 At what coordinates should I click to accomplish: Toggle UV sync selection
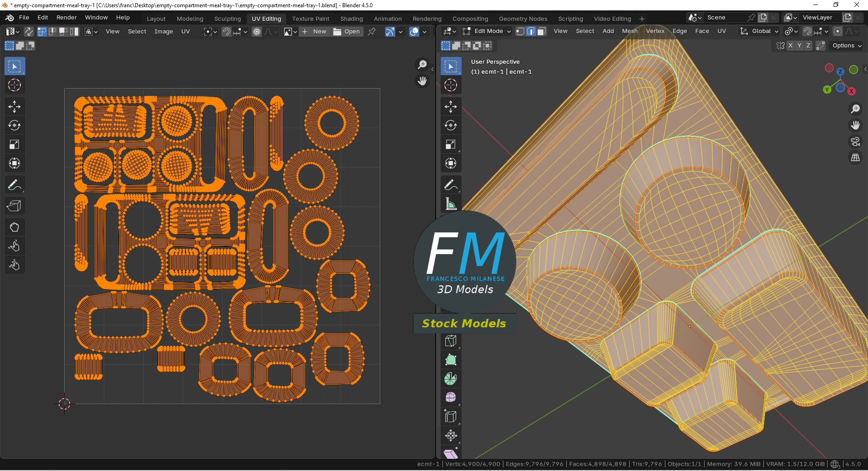click(28, 32)
